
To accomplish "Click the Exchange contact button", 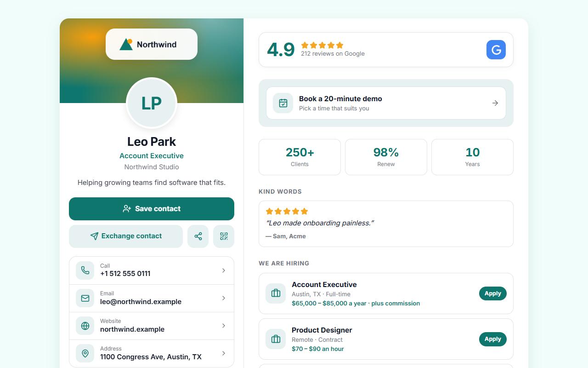I will (126, 236).
